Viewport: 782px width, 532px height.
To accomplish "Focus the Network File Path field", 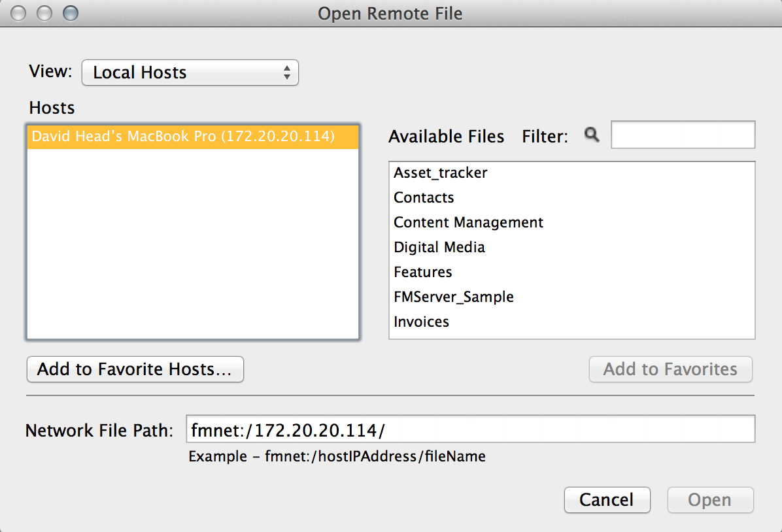I will [470, 429].
